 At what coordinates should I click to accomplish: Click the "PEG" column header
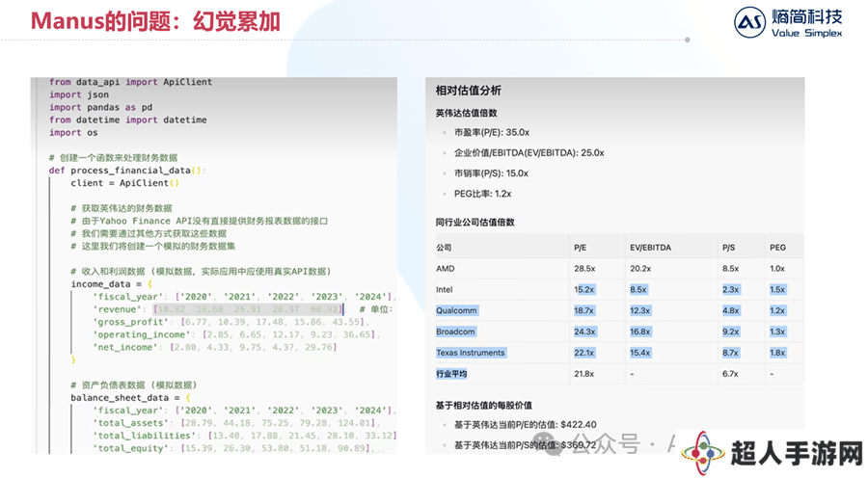click(x=777, y=248)
